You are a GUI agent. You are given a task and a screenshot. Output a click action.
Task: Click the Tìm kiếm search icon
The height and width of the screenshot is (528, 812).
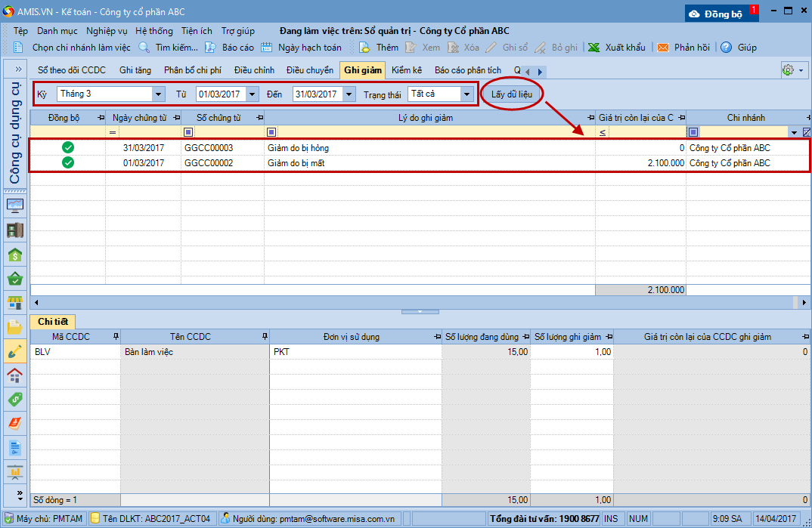[x=144, y=48]
